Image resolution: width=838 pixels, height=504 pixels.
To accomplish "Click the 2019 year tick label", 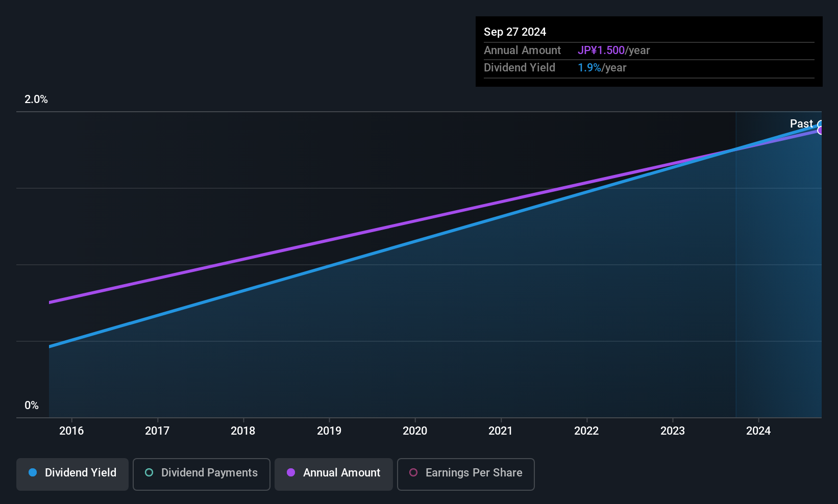I will point(329,431).
